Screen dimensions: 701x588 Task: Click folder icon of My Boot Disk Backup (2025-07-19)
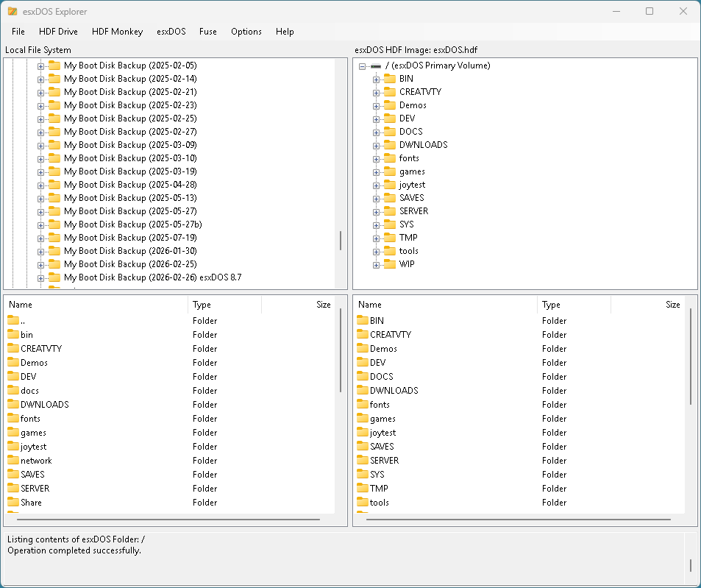[54, 238]
